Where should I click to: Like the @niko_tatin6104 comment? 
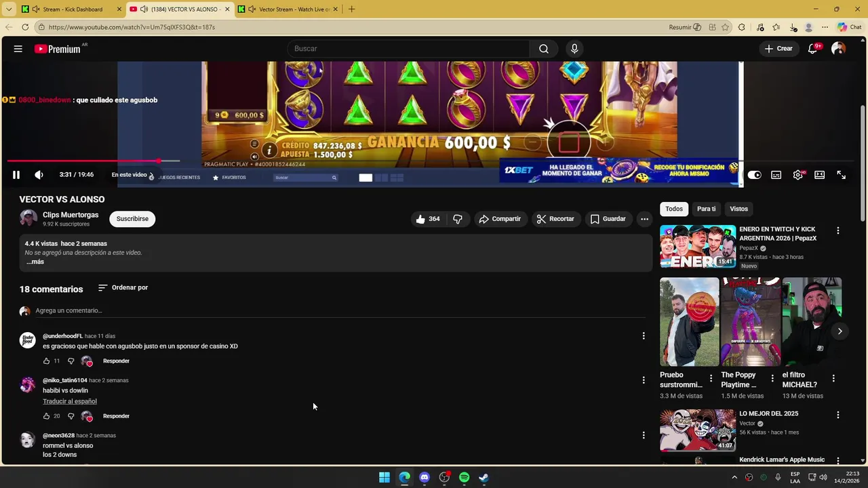point(47,416)
